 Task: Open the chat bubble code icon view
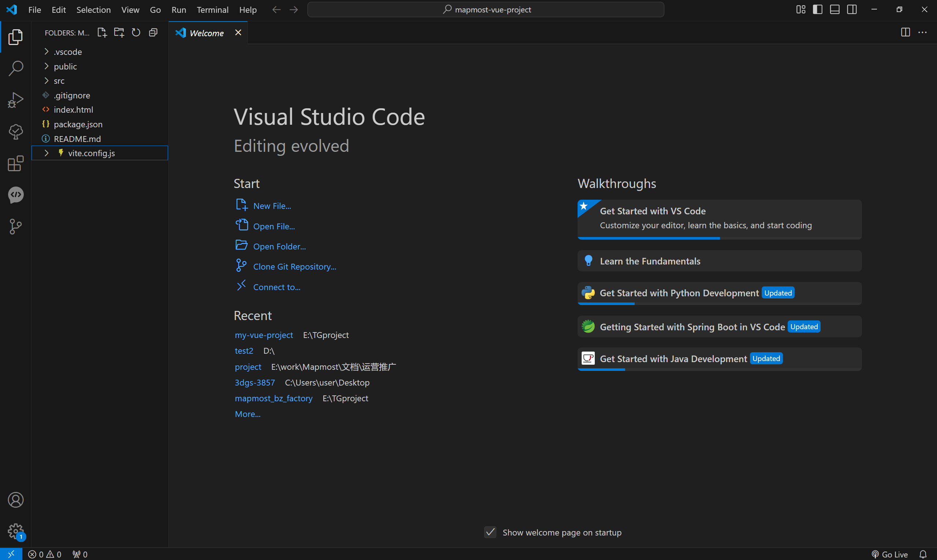coord(15,195)
